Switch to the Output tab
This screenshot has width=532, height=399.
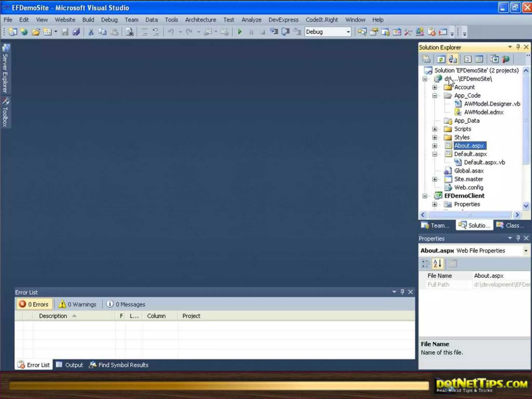pos(70,365)
